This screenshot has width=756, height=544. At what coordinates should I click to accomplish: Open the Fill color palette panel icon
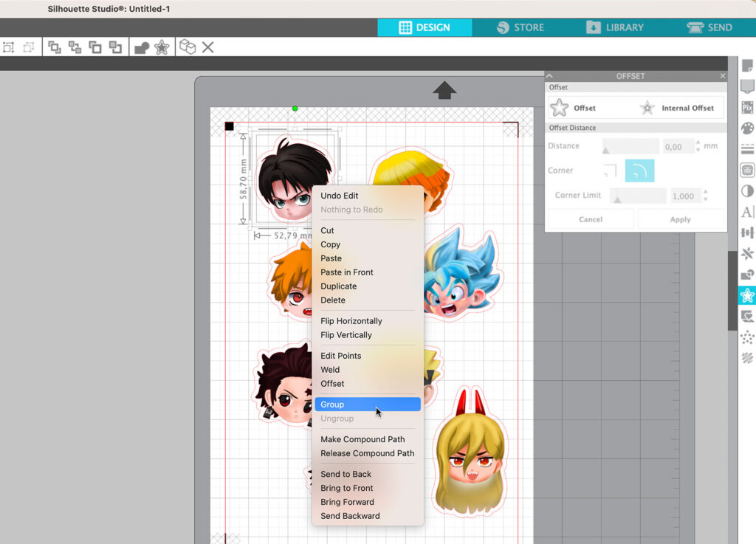[747, 128]
